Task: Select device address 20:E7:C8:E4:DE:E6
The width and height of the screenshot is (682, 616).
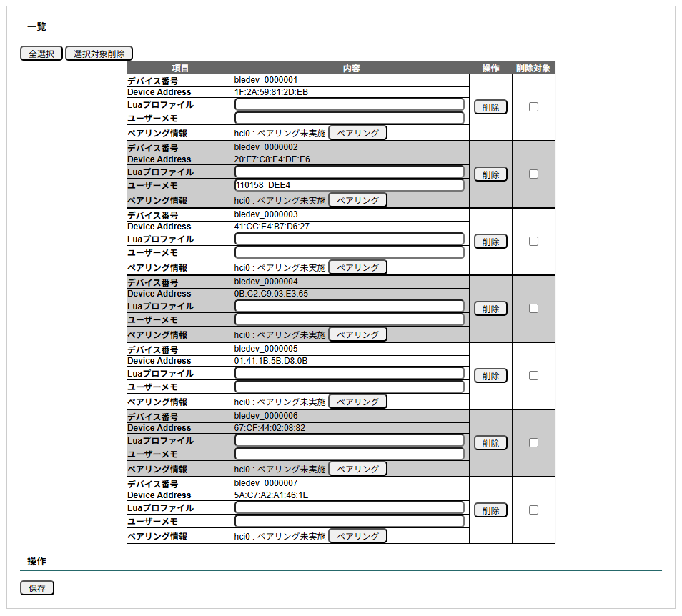Action: 272,159
